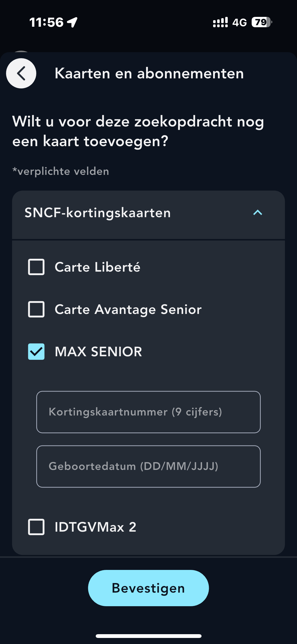Tap the battery indicator icon
This screenshot has width=297, height=644.
(261, 22)
